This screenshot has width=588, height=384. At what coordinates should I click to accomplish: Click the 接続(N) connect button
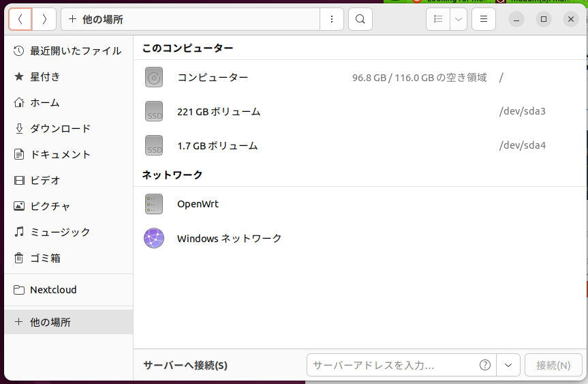click(x=553, y=365)
